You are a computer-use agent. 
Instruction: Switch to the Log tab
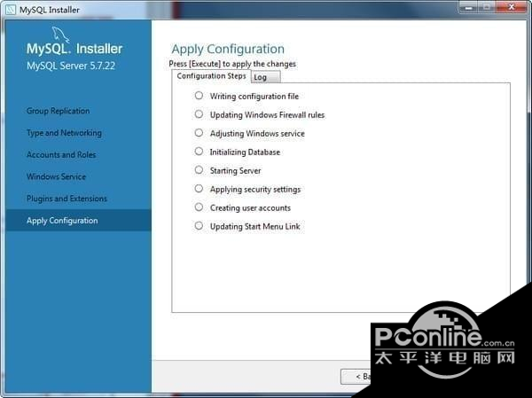tap(265, 77)
